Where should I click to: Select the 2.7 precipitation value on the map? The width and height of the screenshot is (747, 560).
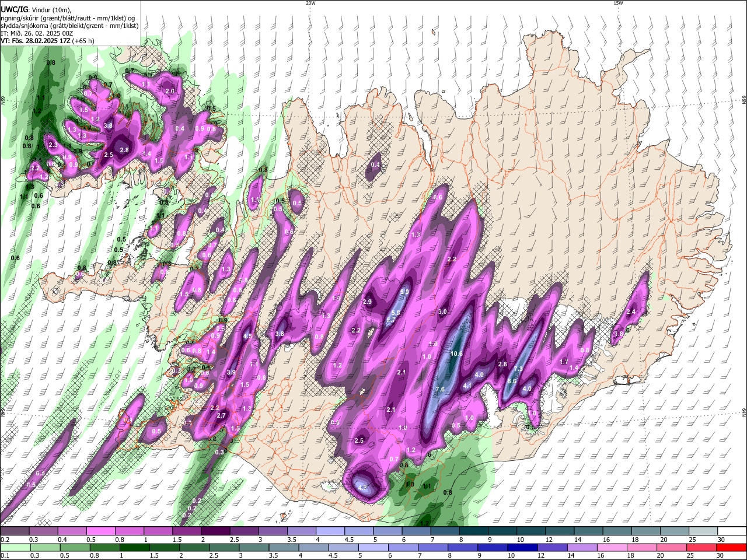[x=221, y=416]
